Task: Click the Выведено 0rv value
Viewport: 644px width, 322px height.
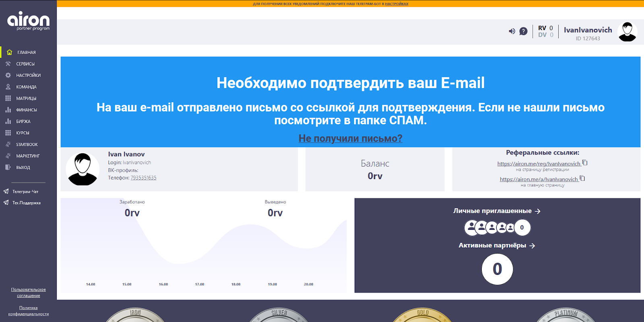Action: [x=275, y=213]
